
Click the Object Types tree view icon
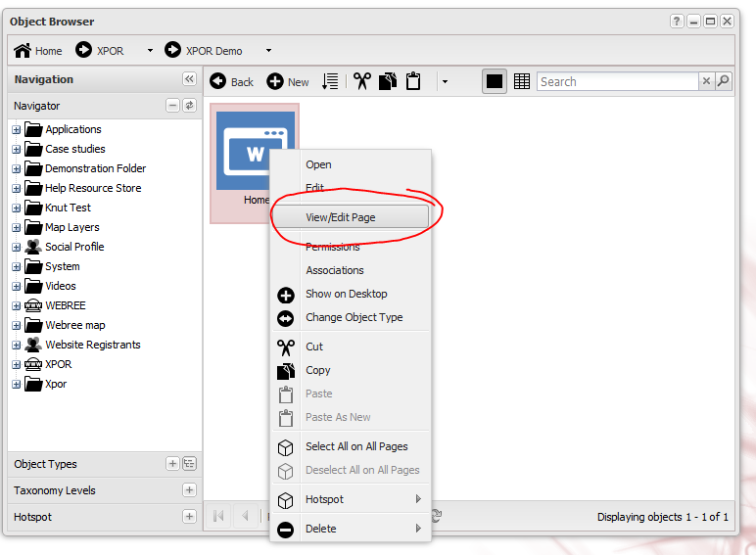[x=189, y=463]
